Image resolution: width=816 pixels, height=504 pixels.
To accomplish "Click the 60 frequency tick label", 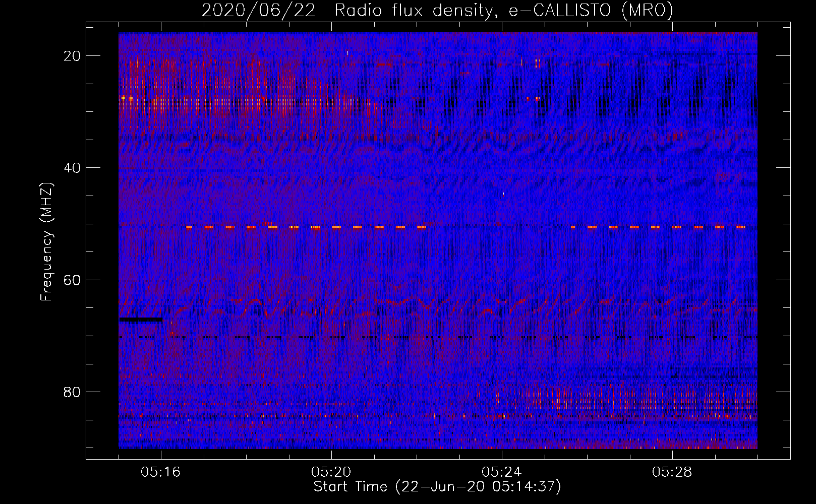I will [73, 280].
